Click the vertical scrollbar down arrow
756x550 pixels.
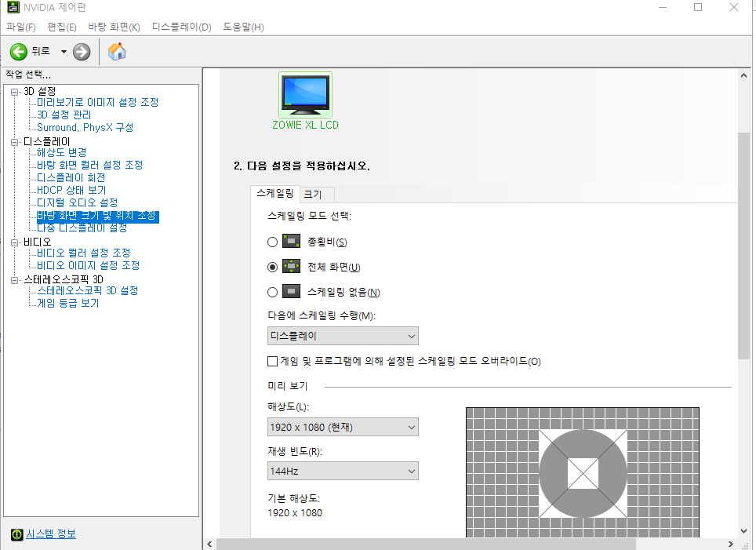pyautogui.click(x=743, y=531)
